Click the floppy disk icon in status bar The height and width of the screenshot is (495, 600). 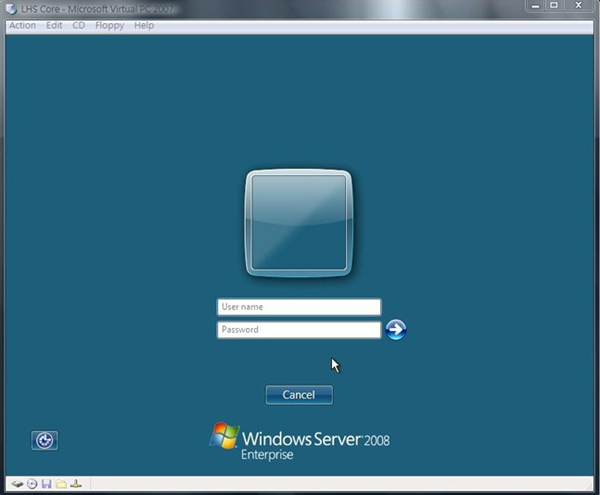46,484
